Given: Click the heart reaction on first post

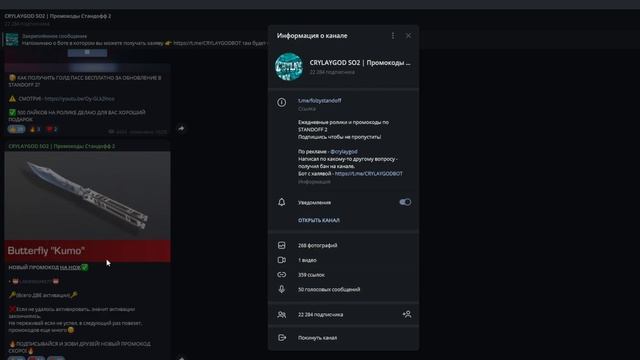Looking at the screenshot, I should click(x=52, y=129).
